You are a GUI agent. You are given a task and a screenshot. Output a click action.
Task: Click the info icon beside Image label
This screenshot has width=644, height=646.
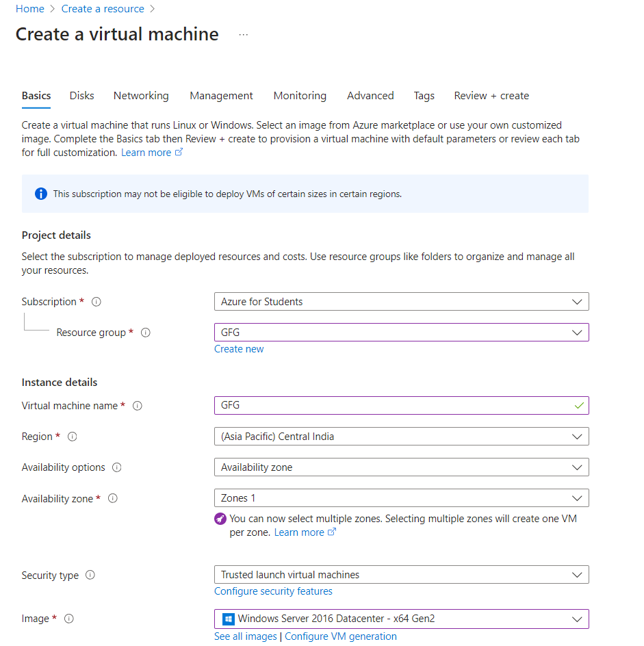click(x=68, y=619)
